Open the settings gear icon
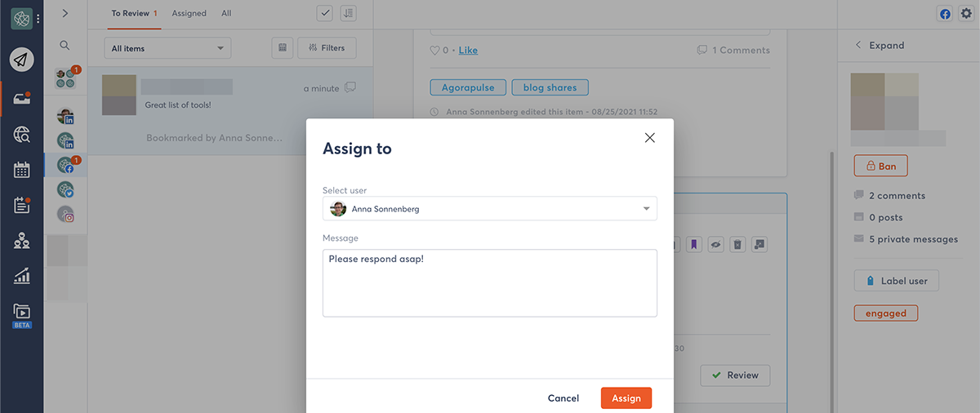This screenshot has width=980, height=413. tap(966, 14)
